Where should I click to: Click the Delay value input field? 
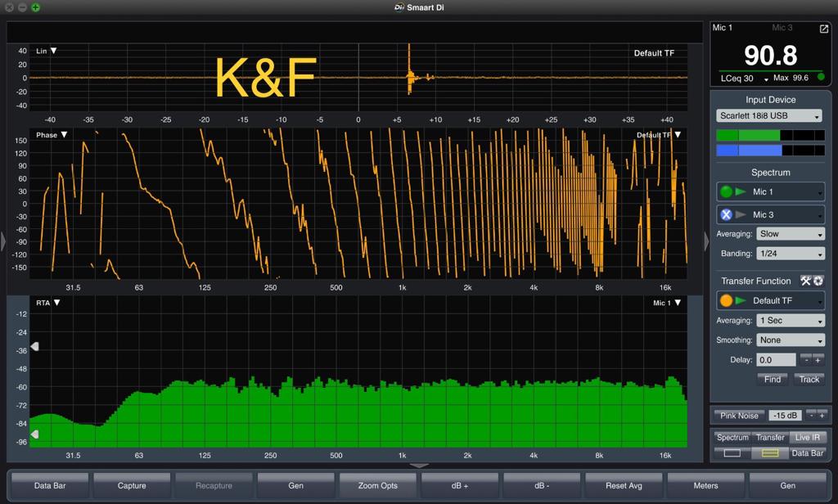pos(776,360)
